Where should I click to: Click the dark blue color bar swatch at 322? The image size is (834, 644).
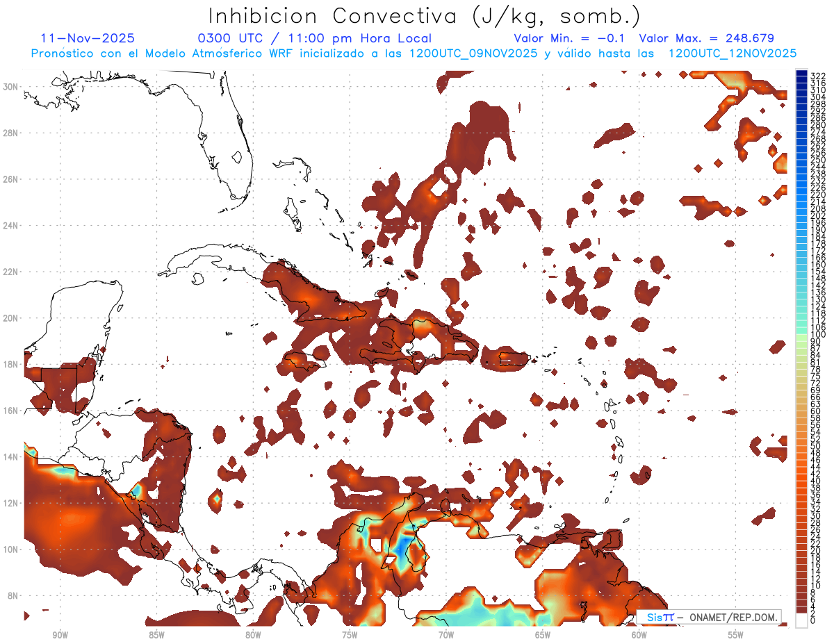(x=802, y=74)
